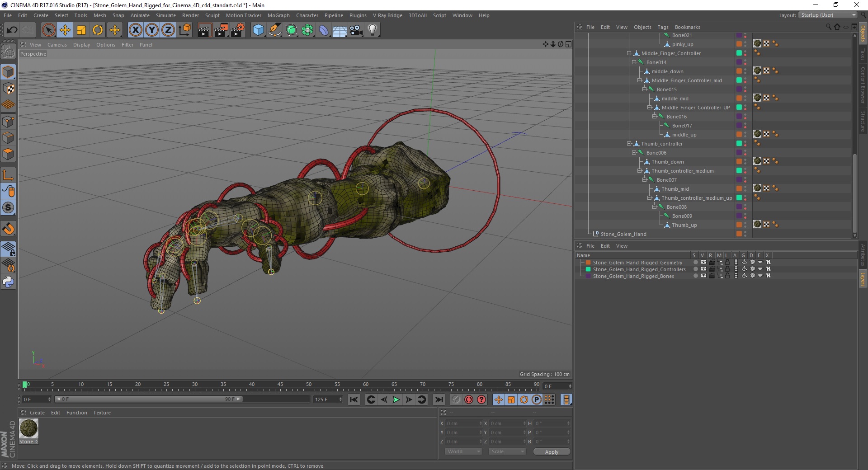Image resolution: width=868 pixels, height=470 pixels.
Task: Open the floor environment icon
Action: [x=340, y=30]
